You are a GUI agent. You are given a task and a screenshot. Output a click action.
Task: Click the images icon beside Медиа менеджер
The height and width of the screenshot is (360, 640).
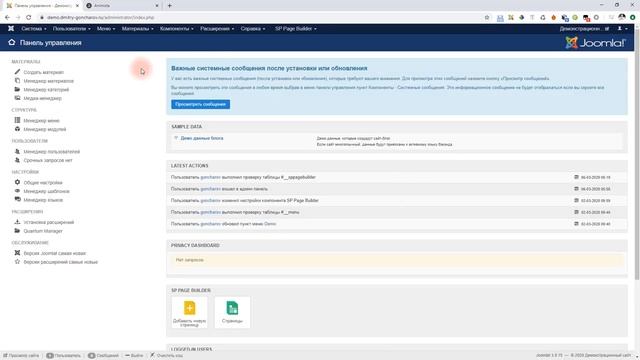coord(17,98)
